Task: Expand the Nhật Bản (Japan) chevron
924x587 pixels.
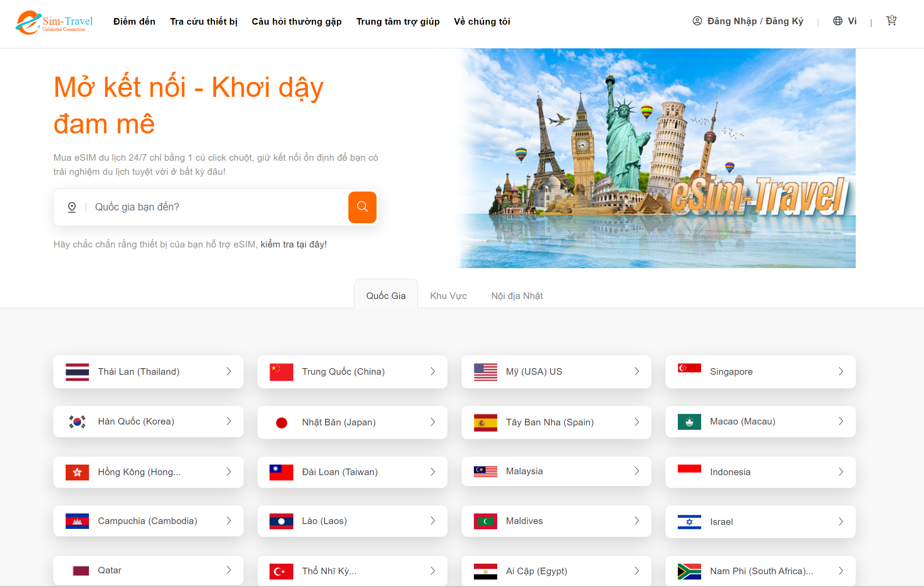Action: coord(433,422)
